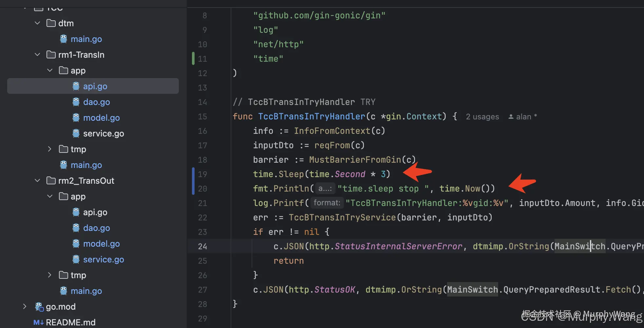The height and width of the screenshot is (328, 644).
Task: Click folder icon of rm1-TransIn app
Action: tap(64, 70)
